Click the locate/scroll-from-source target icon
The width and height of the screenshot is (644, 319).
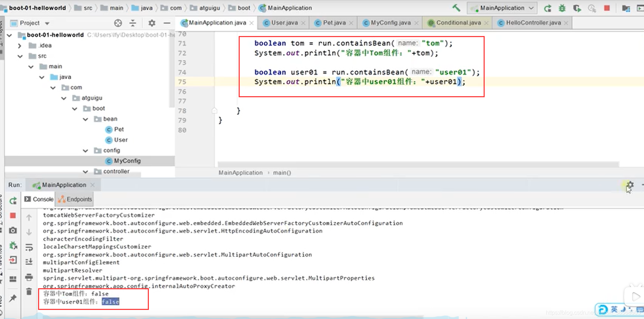(118, 23)
